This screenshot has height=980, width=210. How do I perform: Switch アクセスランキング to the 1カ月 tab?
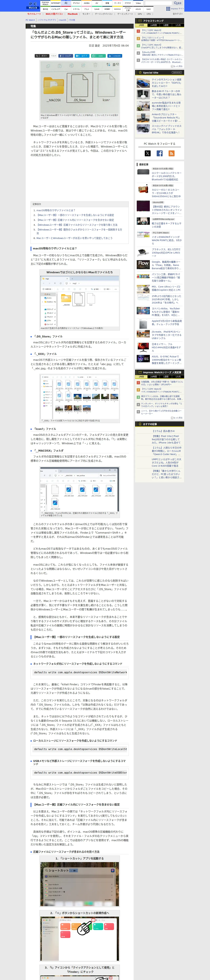pyautogui.click(x=178, y=25)
